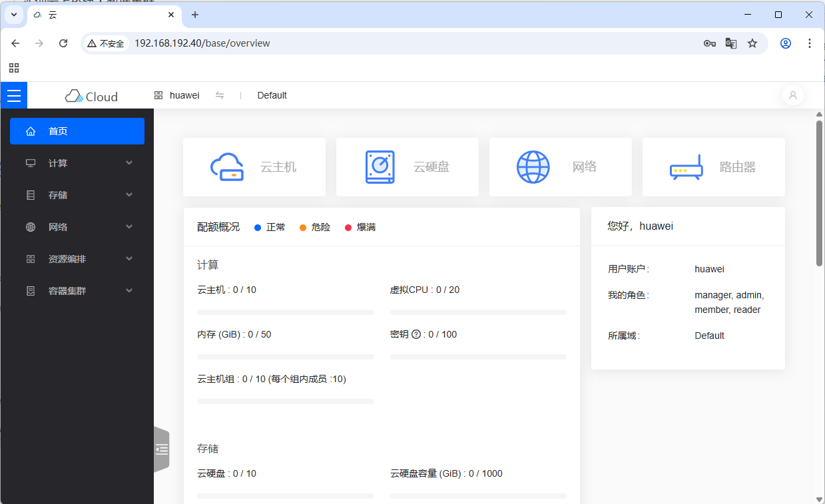Open the 路由器 card
This screenshot has width=825, height=504.
coord(714,167)
